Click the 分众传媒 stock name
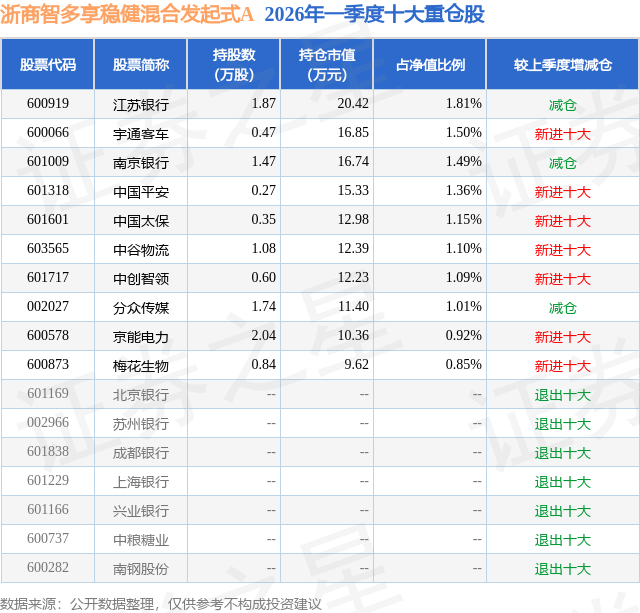Screen dimensions: 640x613 coord(141,308)
